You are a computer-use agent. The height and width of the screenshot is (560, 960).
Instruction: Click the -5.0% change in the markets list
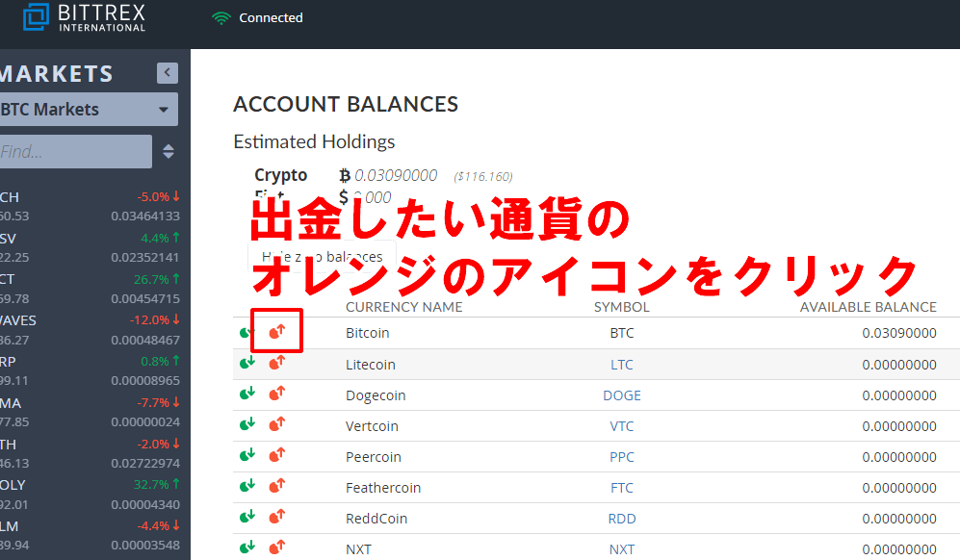click(x=158, y=196)
